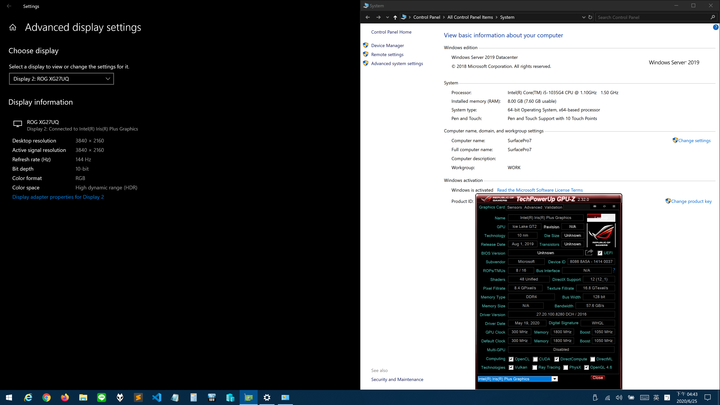Go forward in the Control Panel window
This screenshot has width=720, height=405.
378,17
